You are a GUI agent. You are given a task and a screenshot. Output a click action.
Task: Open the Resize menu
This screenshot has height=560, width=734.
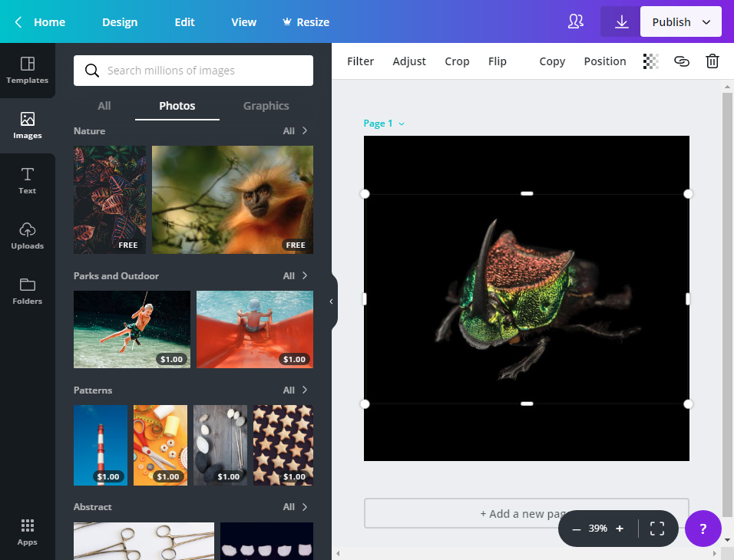click(x=306, y=22)
